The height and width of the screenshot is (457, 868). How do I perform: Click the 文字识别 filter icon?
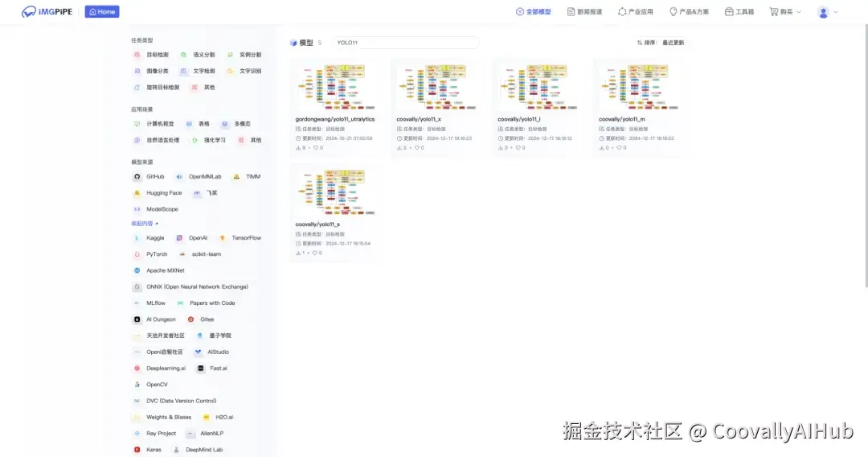(x=230, y=71)
